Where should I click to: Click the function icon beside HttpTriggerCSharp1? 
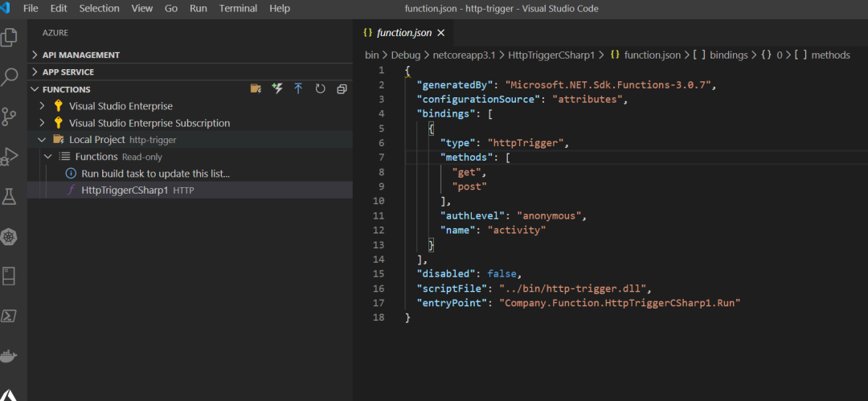point(70,190)
